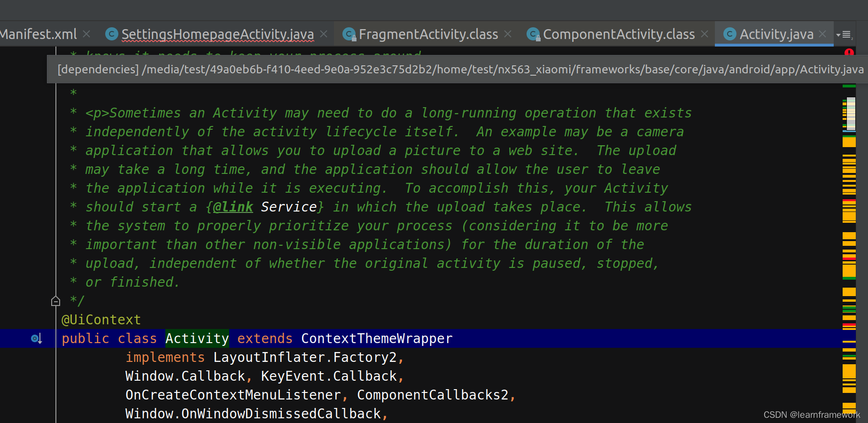
Task: Close the ComponentActivity.class tab
Action: click(705, 34)
